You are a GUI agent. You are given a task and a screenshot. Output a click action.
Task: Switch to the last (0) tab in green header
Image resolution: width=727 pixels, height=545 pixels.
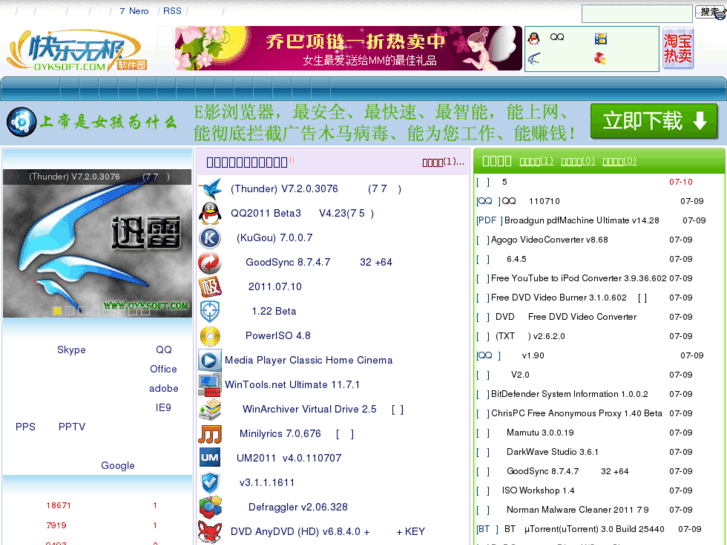coord(619,161)
